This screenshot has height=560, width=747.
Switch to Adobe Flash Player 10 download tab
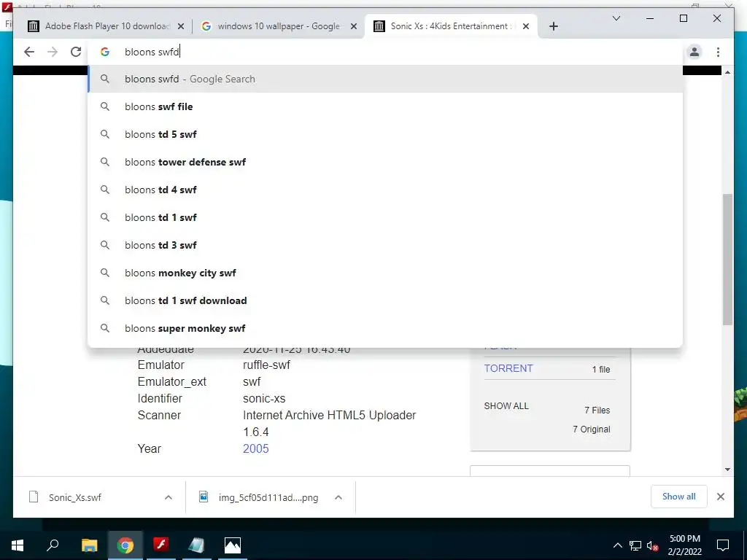(106, 26)
